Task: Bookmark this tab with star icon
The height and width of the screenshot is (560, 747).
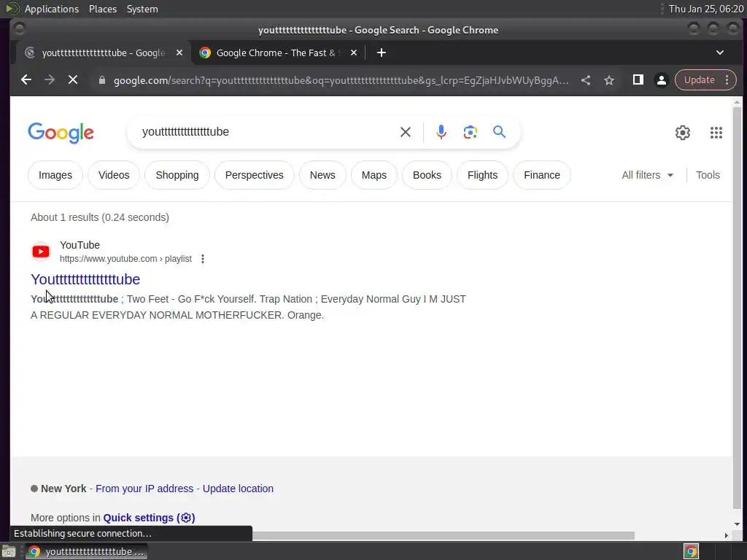Action: click(x=609, y=80)
